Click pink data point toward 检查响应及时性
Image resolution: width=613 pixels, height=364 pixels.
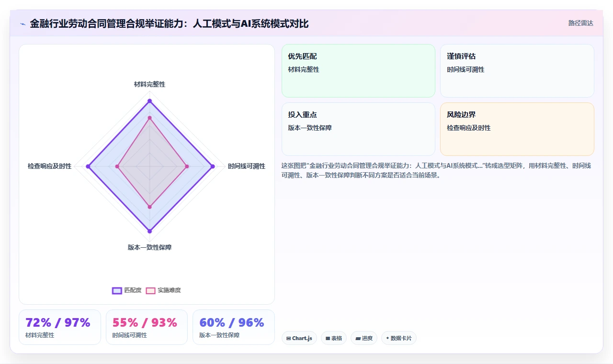(x=117, y=166)
